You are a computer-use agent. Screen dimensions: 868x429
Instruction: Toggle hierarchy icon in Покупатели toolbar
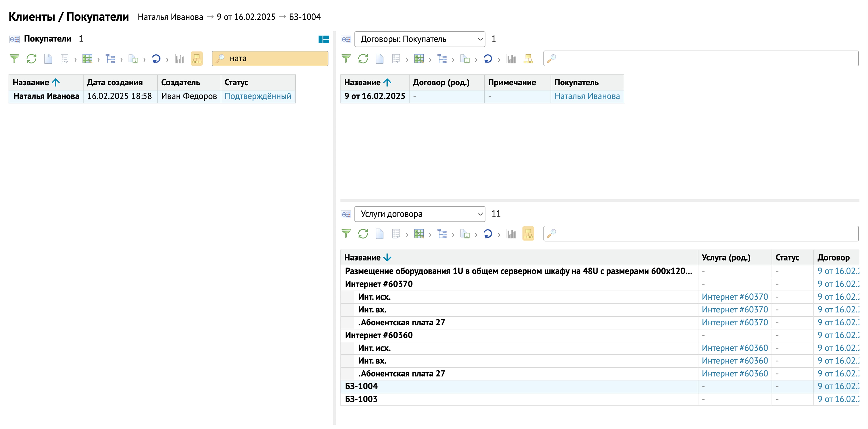pyautogui.click(x=196, y=59)
